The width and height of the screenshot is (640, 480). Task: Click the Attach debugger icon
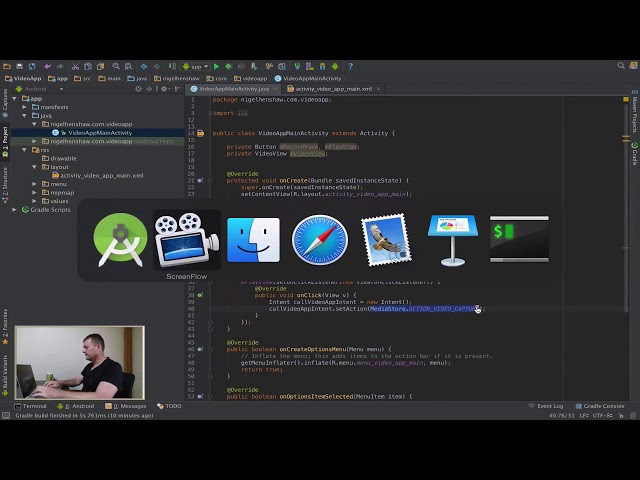[x=254, y=66]
